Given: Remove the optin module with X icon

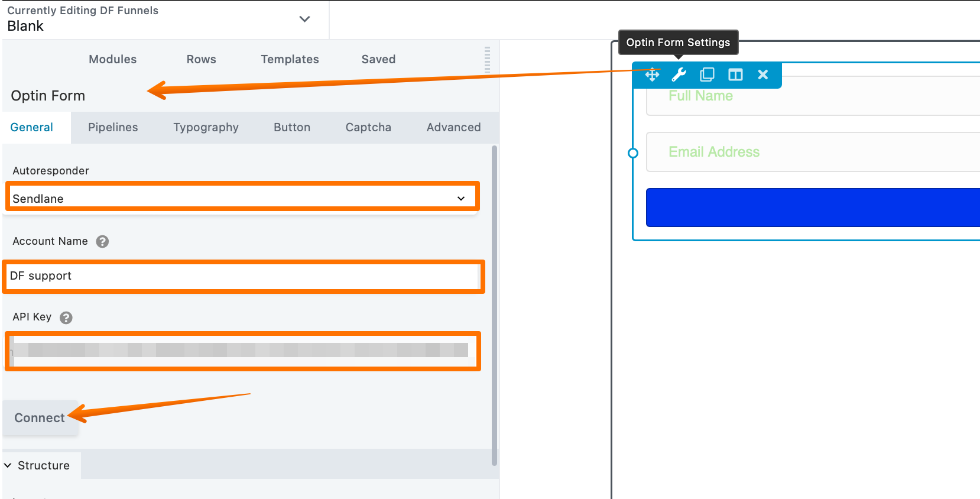Looking at the screenshot, I should coord(763,74).
